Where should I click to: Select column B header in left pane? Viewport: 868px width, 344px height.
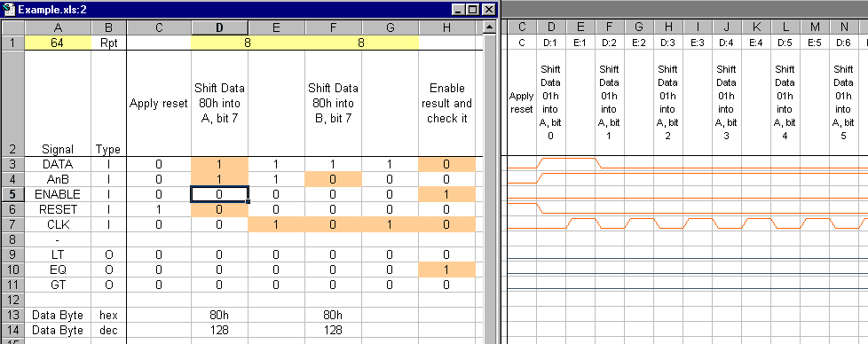(x=108, y=27)
